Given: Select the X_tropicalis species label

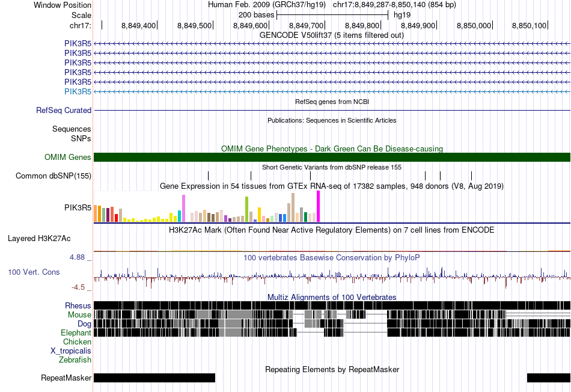Looking at the screenshot, I should (71, 351).
